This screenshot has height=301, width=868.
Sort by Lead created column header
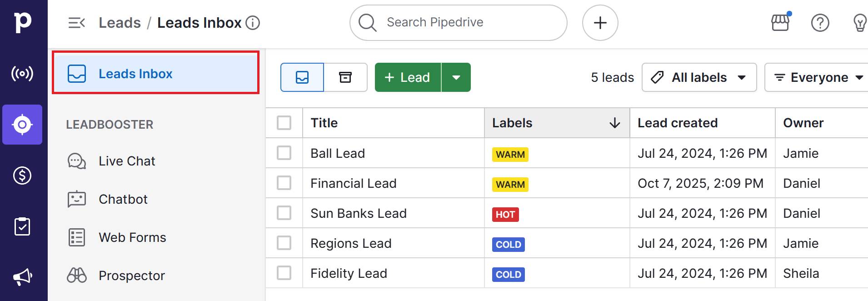click(702, 123)
